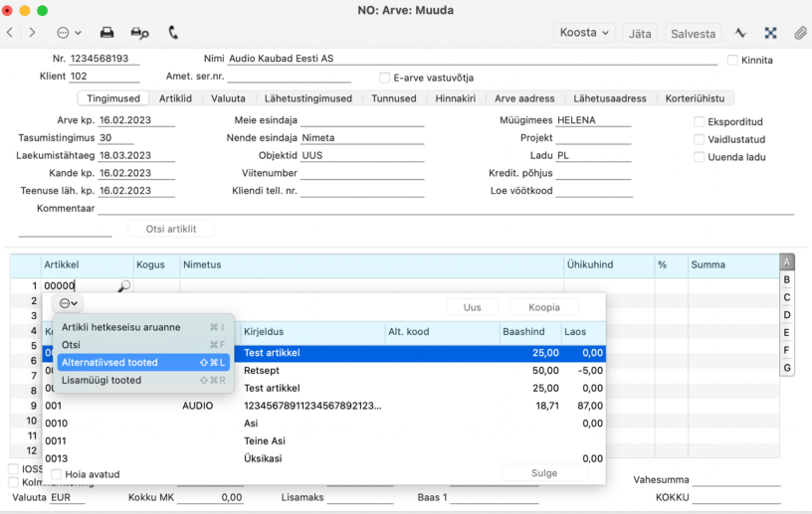Switch to the Valuuta tab
Viewport: 812px width, 514px height.
228,98
